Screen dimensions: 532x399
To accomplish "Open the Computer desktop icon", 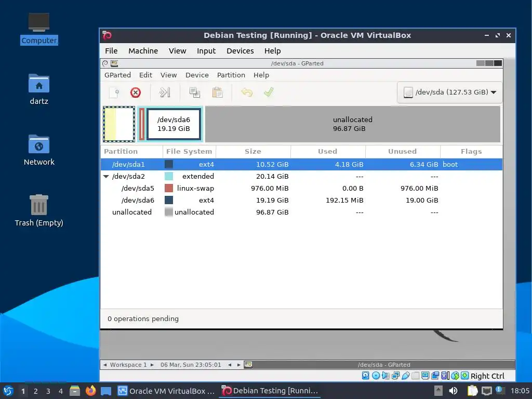I will [38, 29].
